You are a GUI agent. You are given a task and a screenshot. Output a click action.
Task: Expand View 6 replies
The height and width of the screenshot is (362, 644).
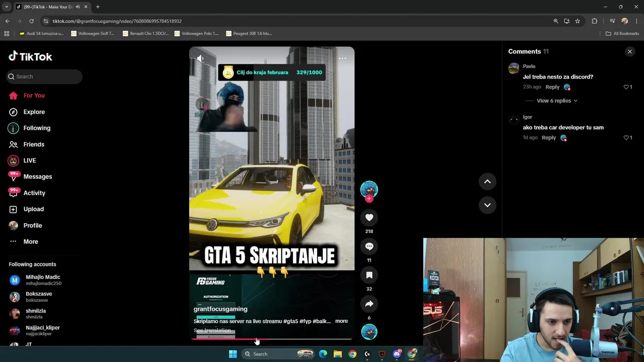tap(557, 101)
